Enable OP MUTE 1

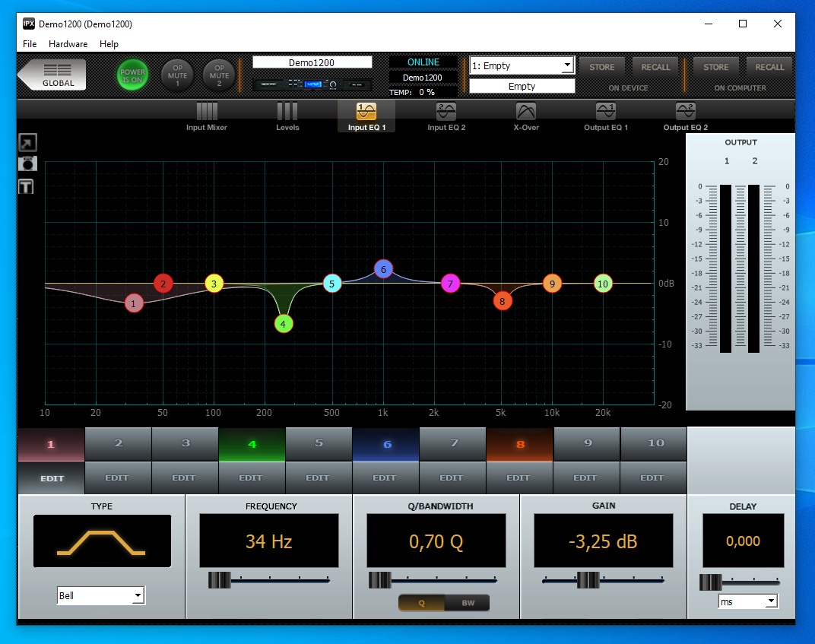(177, 74)
